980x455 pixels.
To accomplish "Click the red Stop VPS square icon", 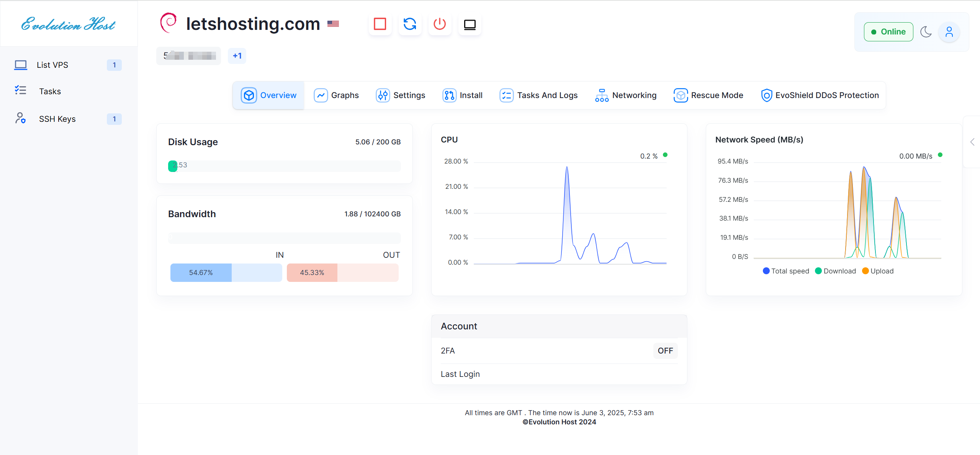I will click(380, 24).
